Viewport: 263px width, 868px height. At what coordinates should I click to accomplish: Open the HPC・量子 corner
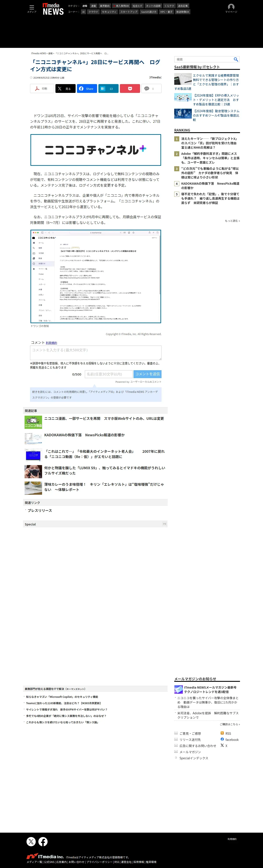[166, 12]
